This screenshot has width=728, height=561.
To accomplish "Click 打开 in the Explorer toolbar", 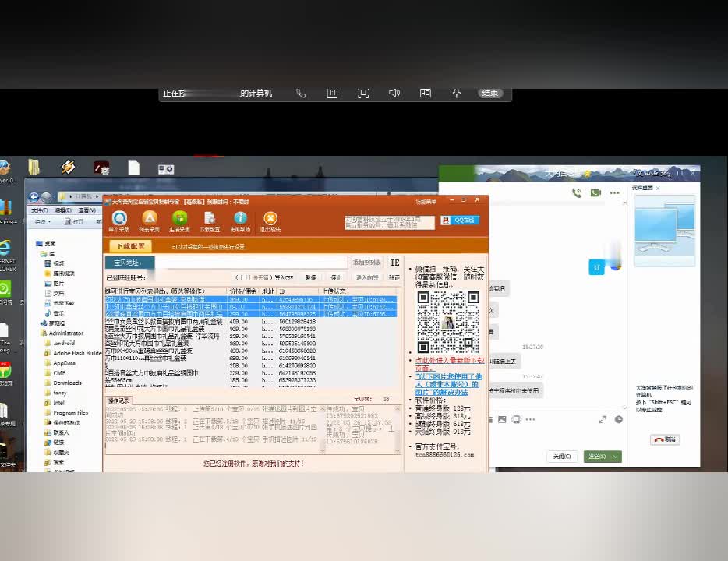I will click(73, 222).
